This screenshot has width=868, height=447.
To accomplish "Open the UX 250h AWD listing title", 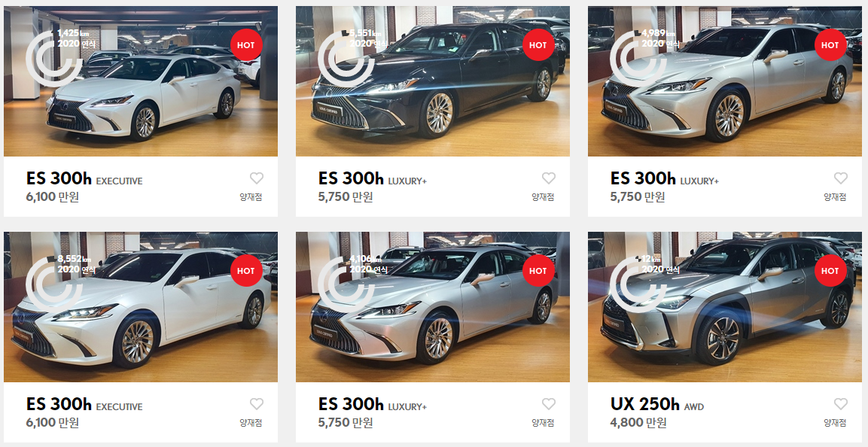I will pos(657,404).
